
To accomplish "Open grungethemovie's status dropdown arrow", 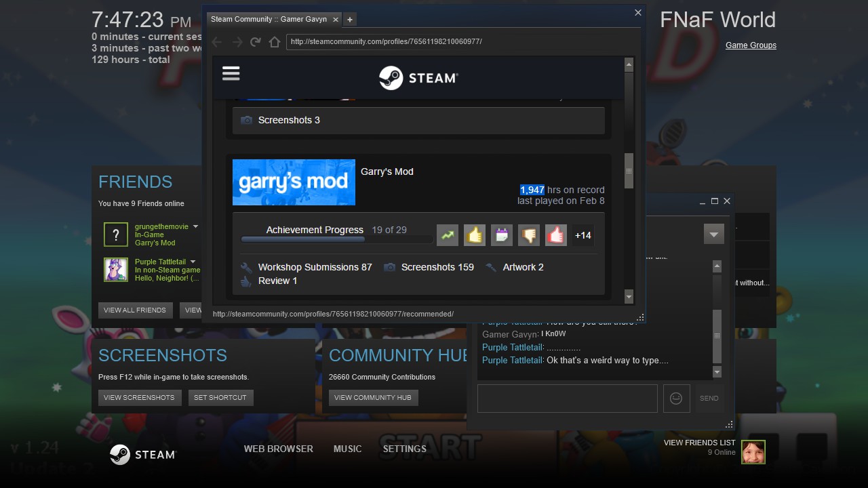I will point(195,226).
